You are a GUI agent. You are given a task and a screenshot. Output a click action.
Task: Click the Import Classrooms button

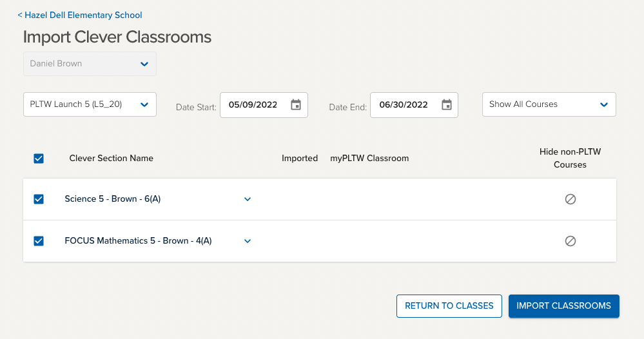563,306
